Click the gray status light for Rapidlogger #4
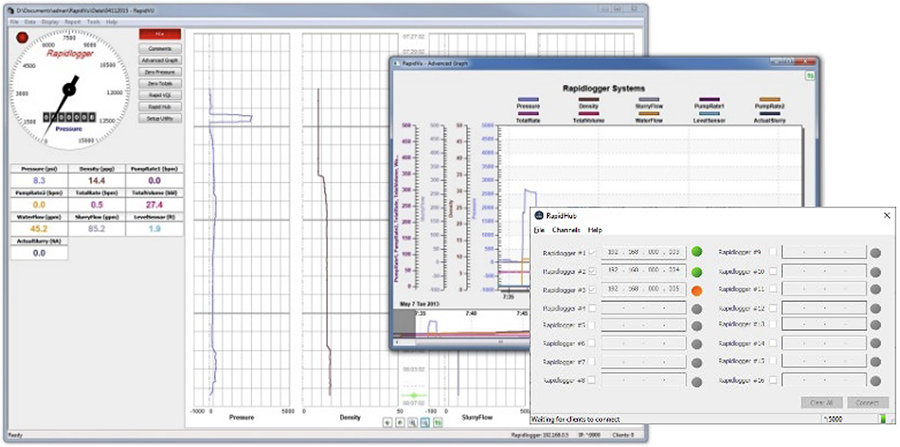The height and width of the screenshot is (447, 900). (x=697, y=309)
